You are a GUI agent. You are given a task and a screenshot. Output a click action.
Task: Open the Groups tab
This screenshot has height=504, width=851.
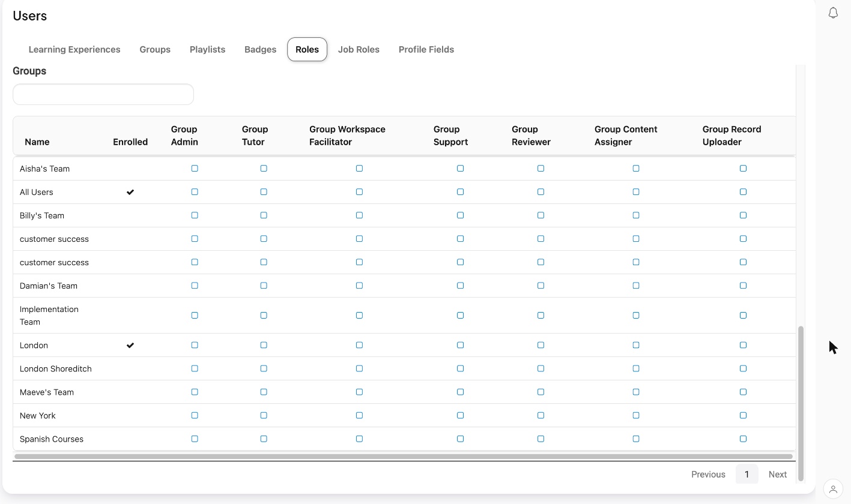point(155,49)
